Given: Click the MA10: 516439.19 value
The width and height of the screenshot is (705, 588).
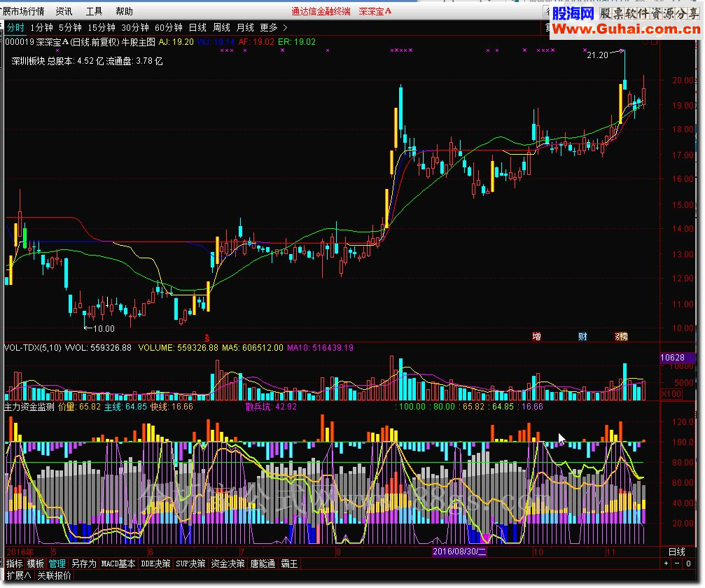Looking at the screenshot, I should 320,347.
